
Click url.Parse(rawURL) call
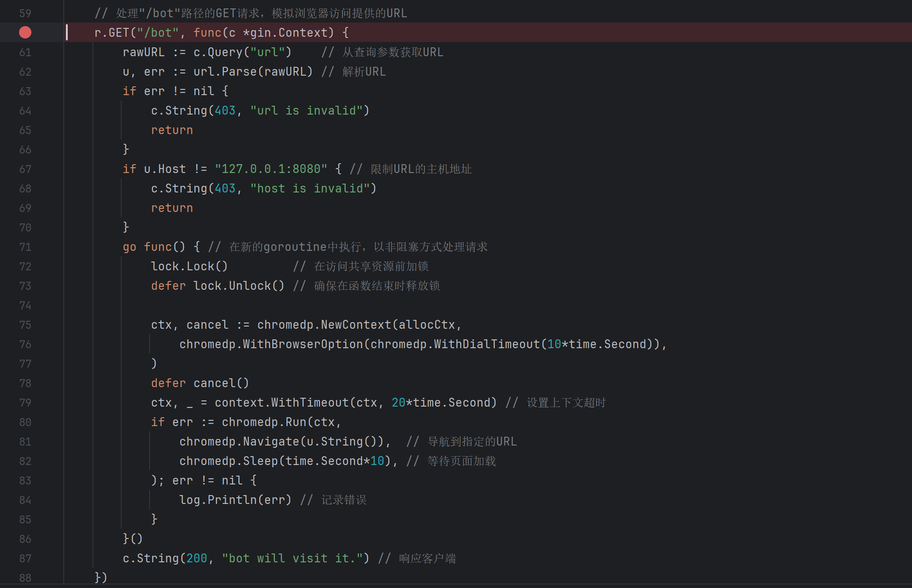pyautogui.click(x=254, y=72)
